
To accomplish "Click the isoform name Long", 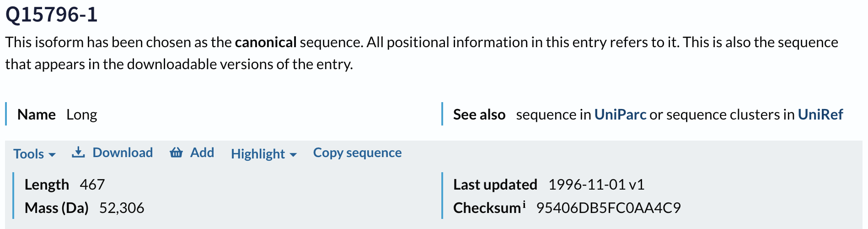I will click(x=82, y=114).
